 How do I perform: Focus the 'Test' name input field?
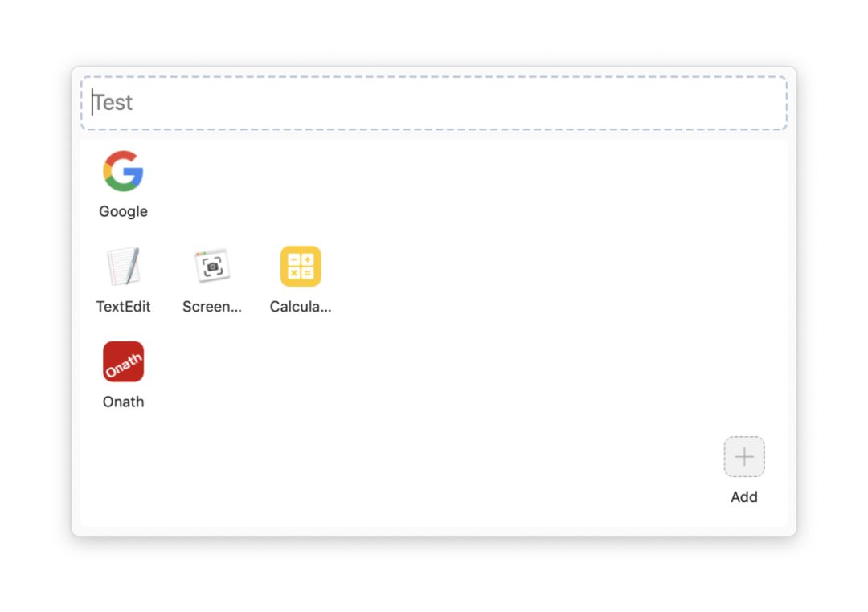coord(434,103)
